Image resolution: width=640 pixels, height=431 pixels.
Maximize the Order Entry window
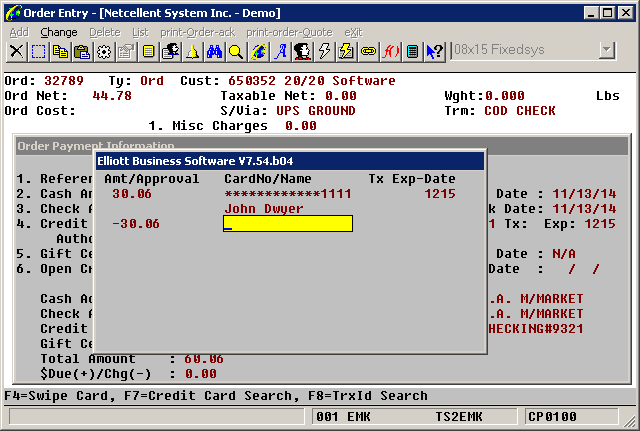608,13
